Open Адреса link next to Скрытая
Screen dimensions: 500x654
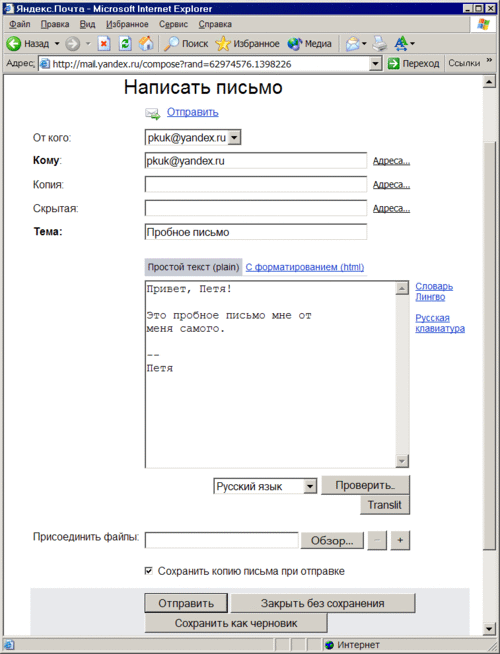click(391, 209)
